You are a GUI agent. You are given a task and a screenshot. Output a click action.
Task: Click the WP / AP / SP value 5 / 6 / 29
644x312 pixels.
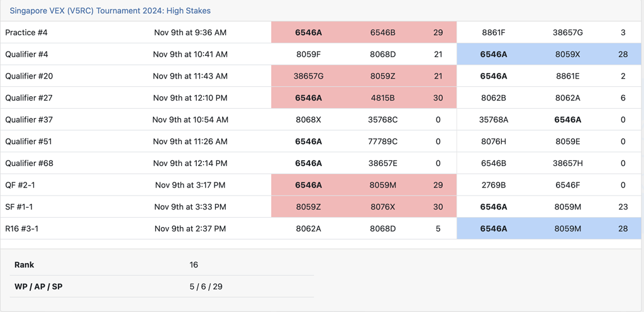[206, 286]
